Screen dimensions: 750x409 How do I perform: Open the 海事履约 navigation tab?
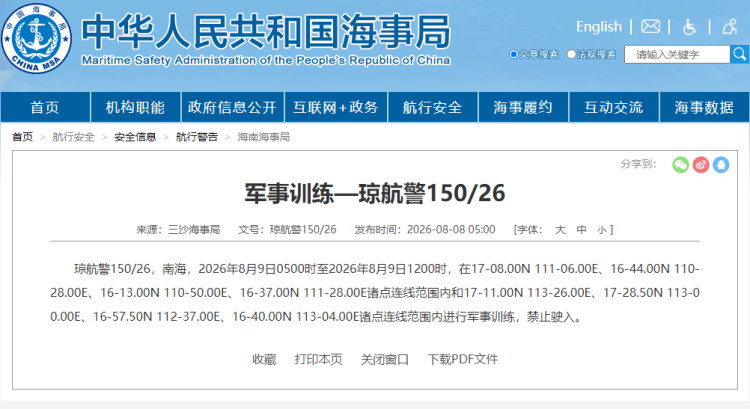click(x=523, y=107)
